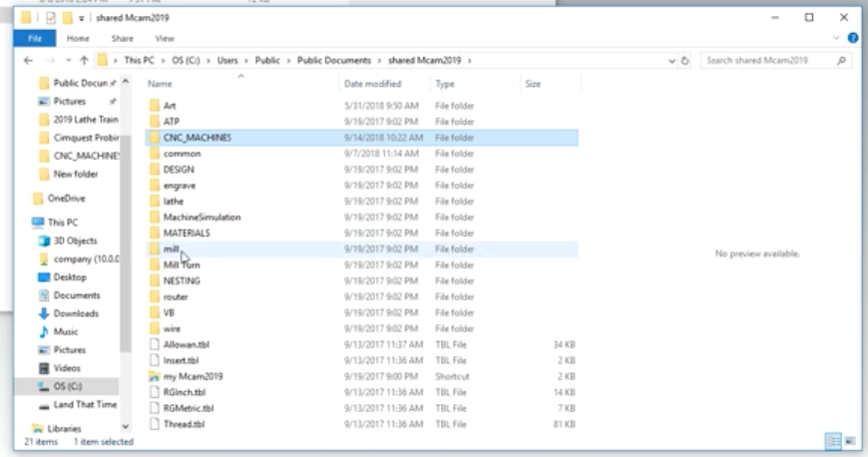The height and width of the screenshot is (457, 868).
Task: Switch to Details view layout icon
Action: point(833,441)
